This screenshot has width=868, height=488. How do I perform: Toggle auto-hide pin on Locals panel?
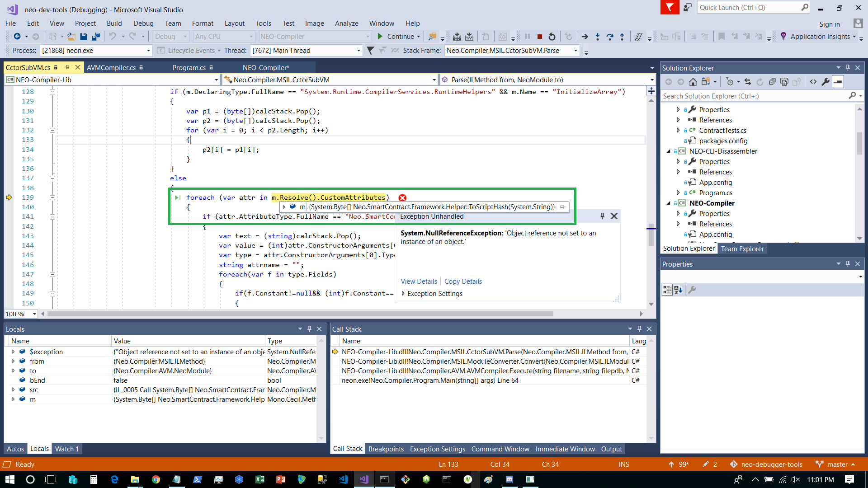click(x=309, y=329)
